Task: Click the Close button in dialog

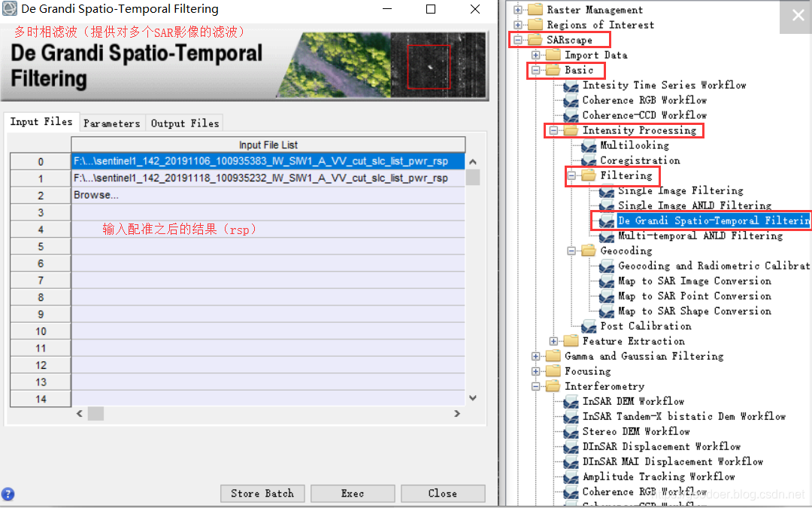Action: tap(443, 494)
